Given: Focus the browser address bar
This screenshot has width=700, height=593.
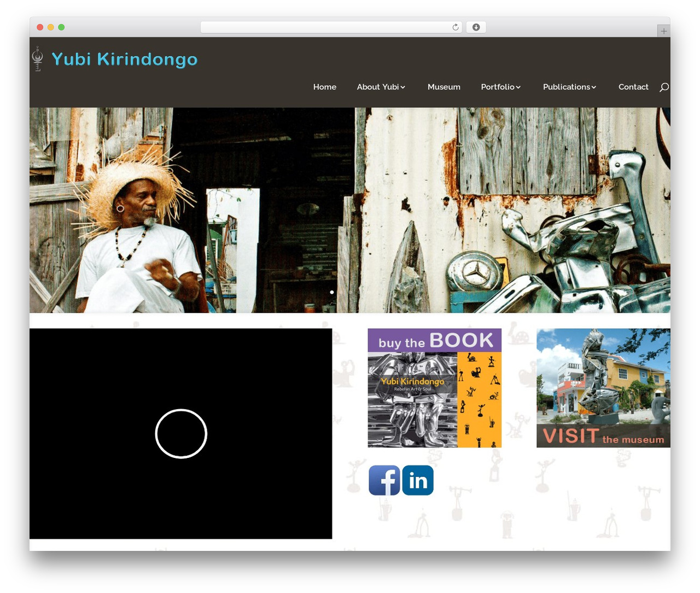Looking at the screenshot, I should click(331, 27).
